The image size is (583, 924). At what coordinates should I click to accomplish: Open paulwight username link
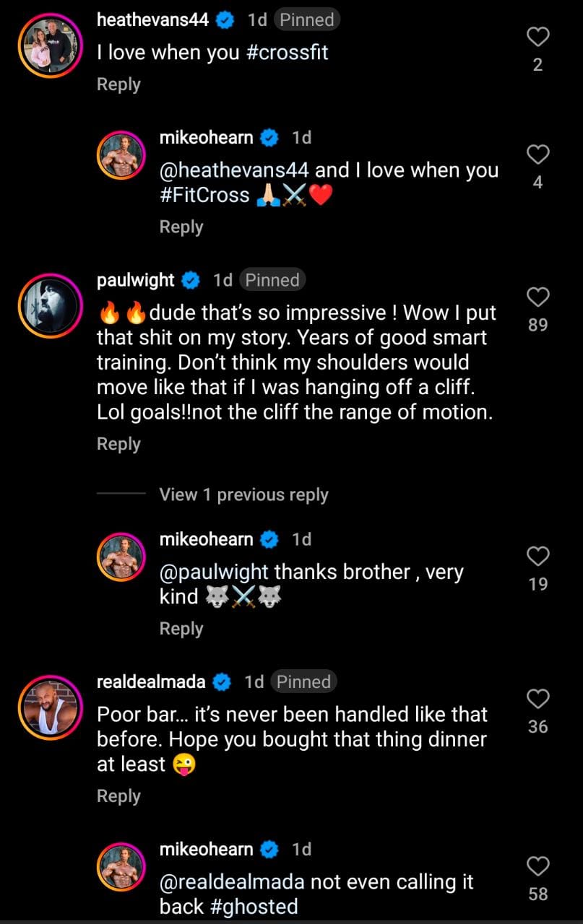tap(135, 280)
